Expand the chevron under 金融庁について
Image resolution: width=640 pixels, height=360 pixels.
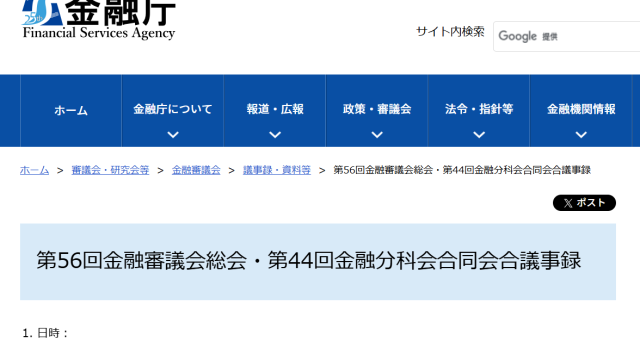pos(173,134)
